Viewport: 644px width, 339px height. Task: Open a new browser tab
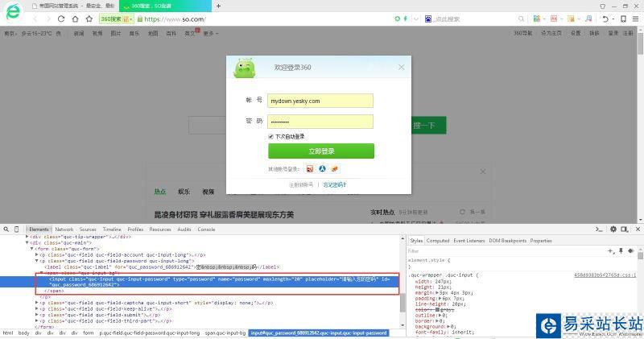tap(218, 6)
